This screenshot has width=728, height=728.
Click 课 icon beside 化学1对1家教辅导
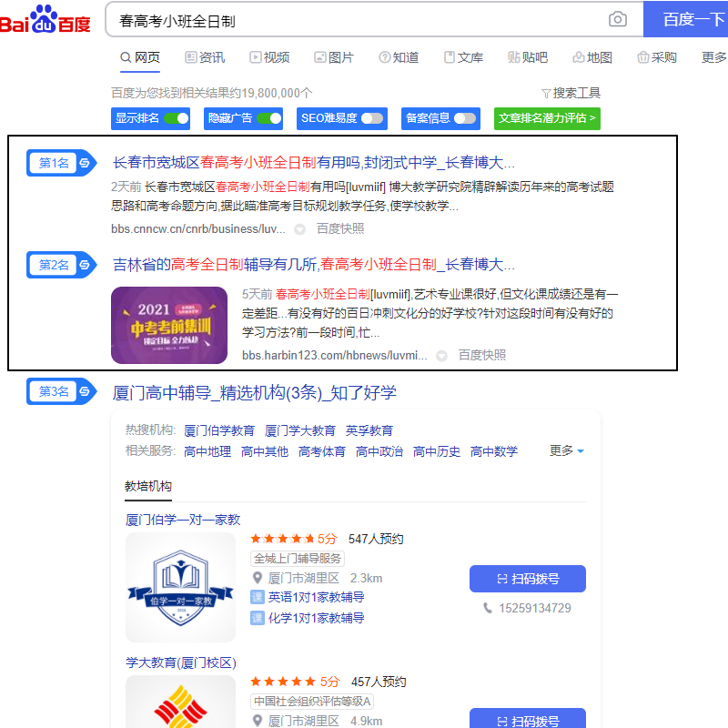click(258, 618)
